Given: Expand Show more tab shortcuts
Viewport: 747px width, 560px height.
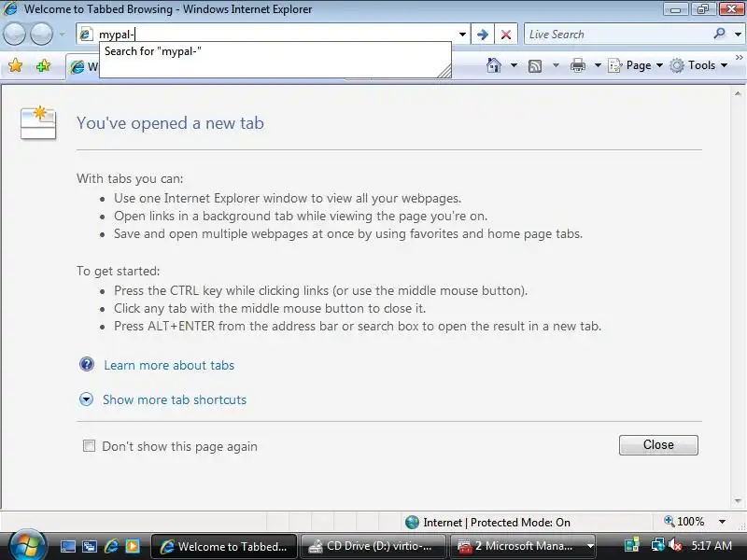Looking at the screenshot, I should click(x=175, y=399).
